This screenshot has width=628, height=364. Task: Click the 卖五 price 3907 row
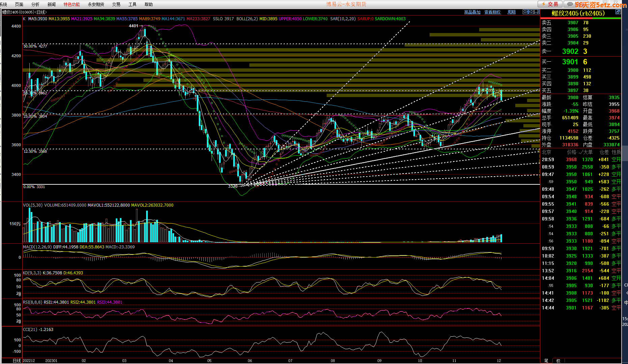[x=580, y=23]
